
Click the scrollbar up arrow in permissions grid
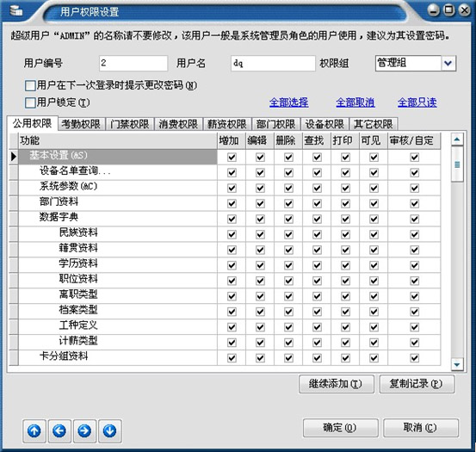tap(457, 139)
